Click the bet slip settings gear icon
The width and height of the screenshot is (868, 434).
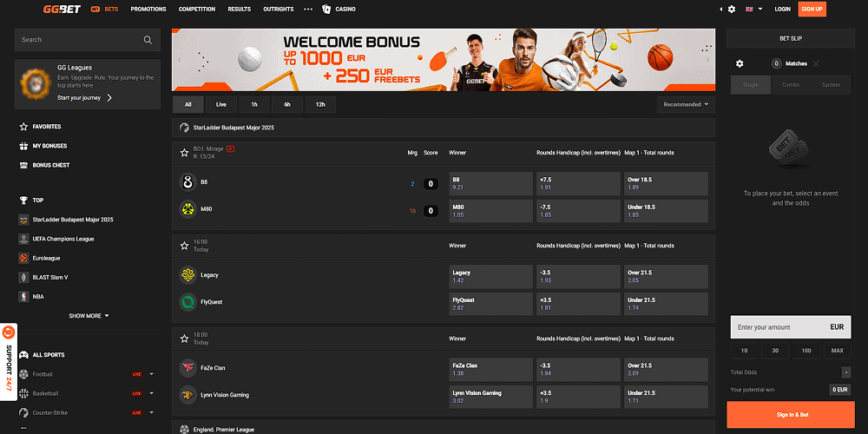740,63
